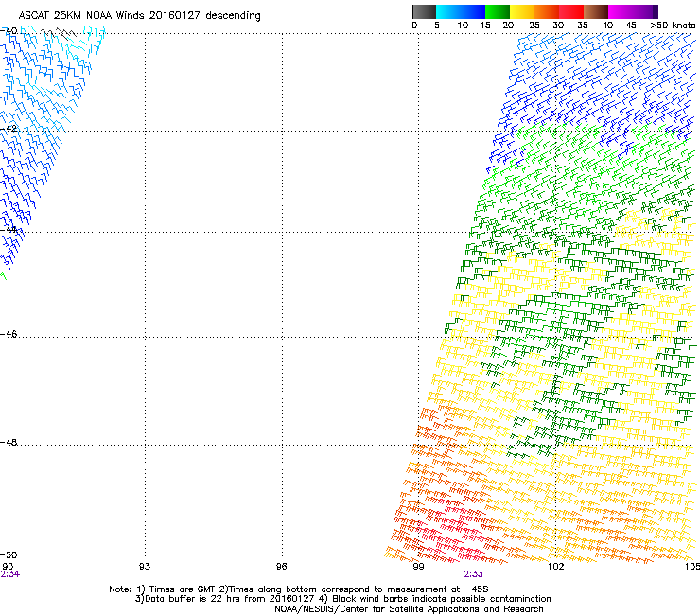This screenshot has height=615, width=700.
Task: Click the latitude label '-42'
Action: click(x=9, y=129)
